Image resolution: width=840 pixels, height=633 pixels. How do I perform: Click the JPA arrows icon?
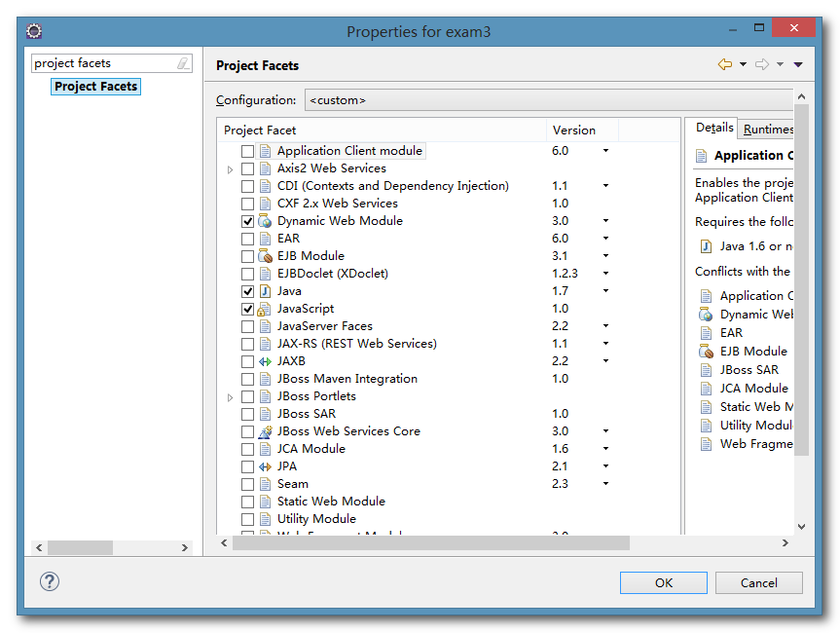[x=265, y=466]
